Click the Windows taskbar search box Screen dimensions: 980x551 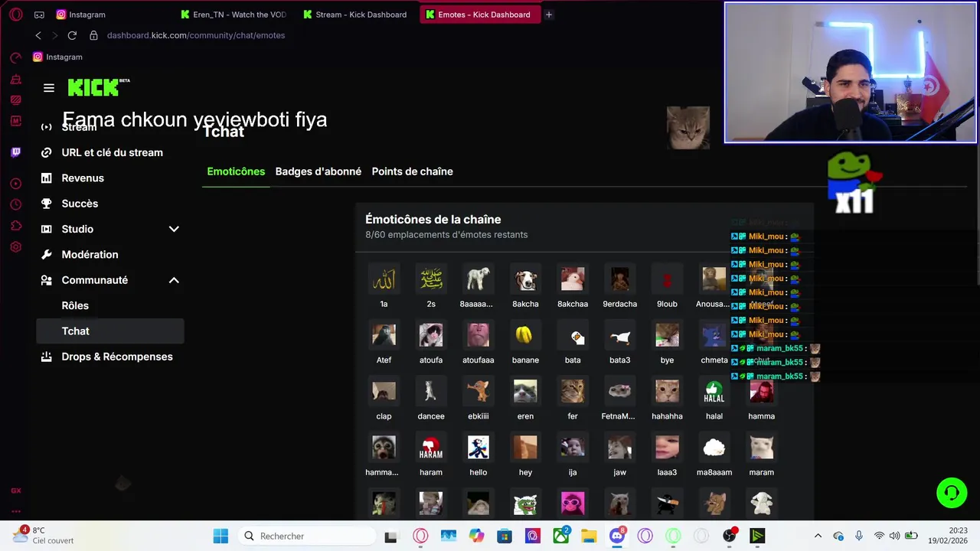(x=306, y=536)
